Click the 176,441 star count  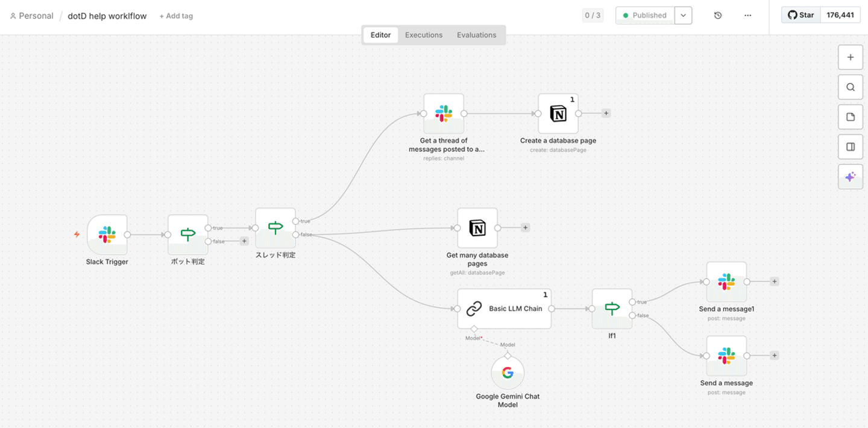pos(840,15)
